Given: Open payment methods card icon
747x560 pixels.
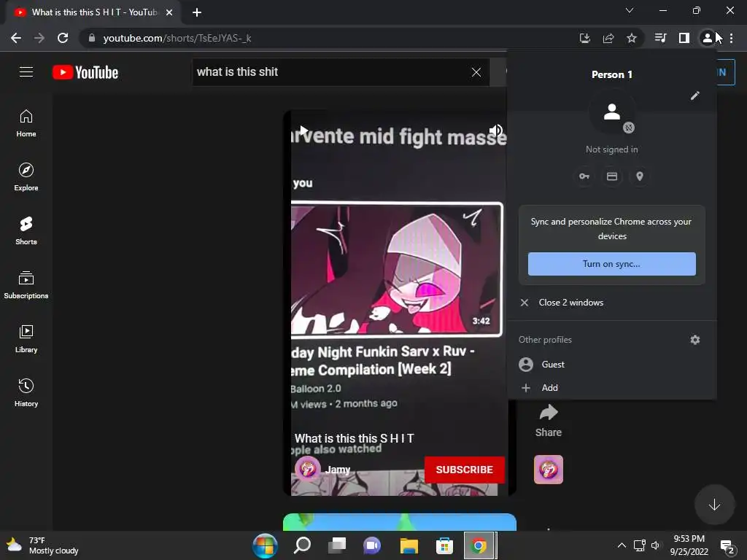Looking at the screenshot, I should tap(612, 176).
